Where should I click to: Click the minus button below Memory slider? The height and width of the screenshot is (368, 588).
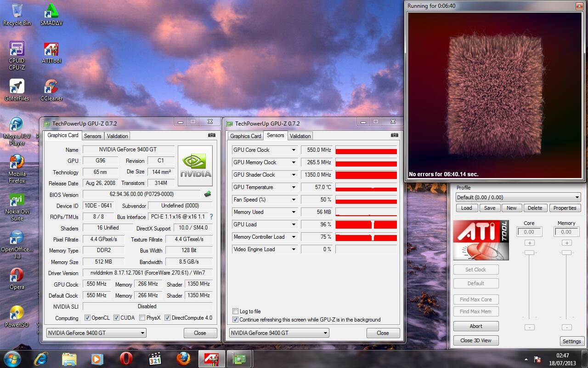click(x=566, y=328)
